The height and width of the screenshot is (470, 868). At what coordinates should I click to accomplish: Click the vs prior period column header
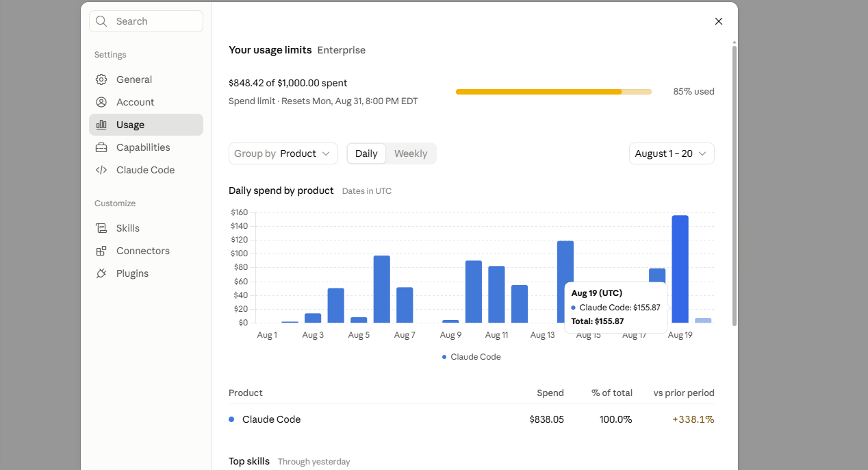pyautogui.click(x=684, y=393)
